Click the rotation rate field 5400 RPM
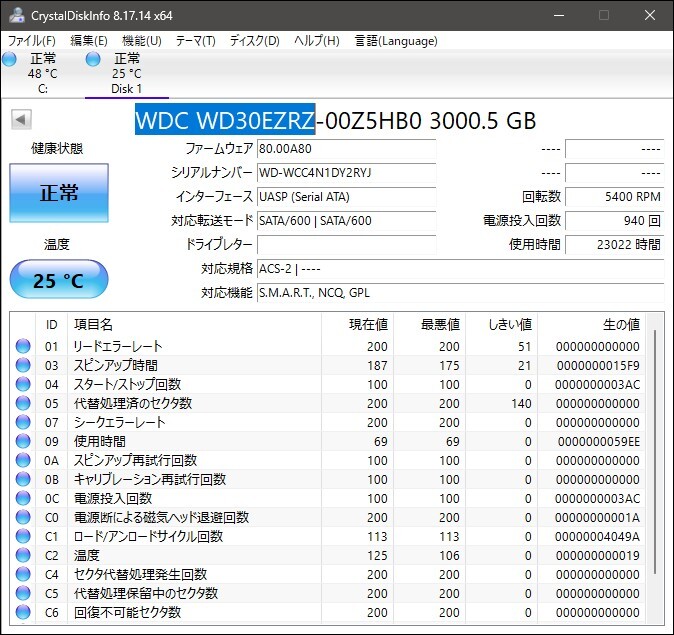Image resolution: width=674 pixels, height=635 pixels. [x=615, y=197]
